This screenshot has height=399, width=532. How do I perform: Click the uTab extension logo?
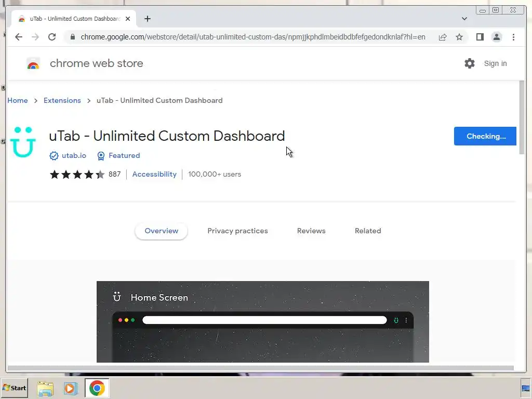(23, 142)
